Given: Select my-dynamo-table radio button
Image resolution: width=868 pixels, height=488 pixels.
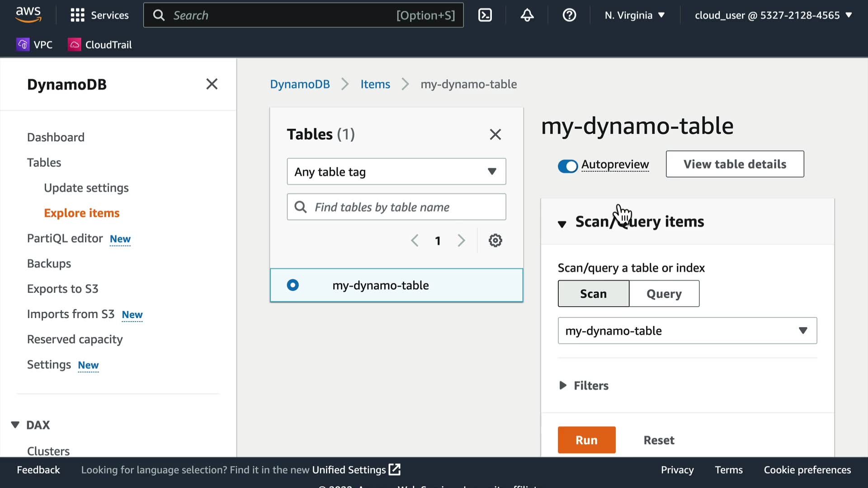Looking at the screenshot, I should click(292, 285).
